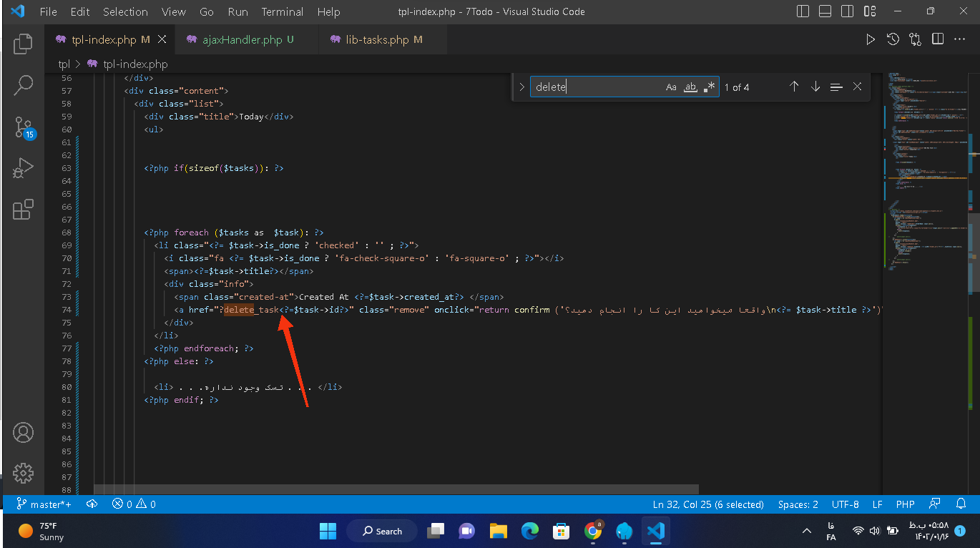Viewport: 980px width, 548px height.
Task: Open the Accounts menu icon
Action: [23, 433]
